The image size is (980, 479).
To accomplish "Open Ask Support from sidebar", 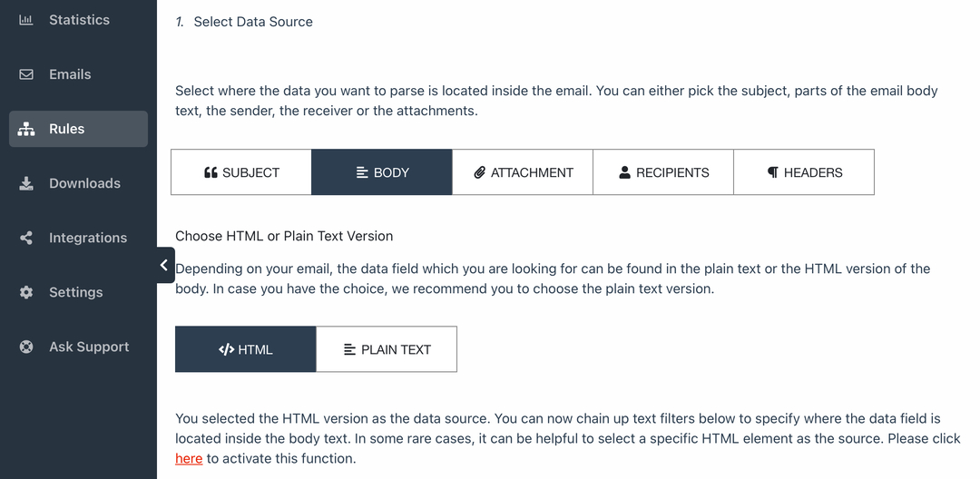I will [x=78, y=347].
